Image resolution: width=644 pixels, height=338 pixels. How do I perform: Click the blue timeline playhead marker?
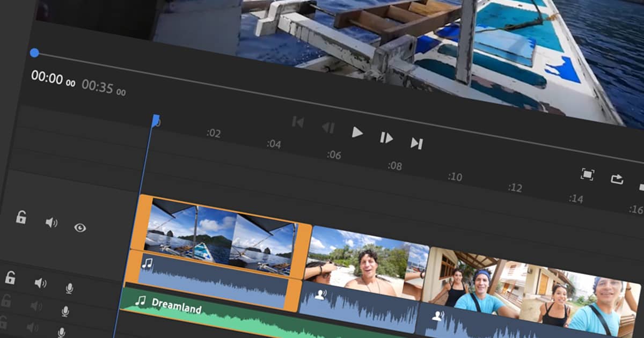coord(156,121)
